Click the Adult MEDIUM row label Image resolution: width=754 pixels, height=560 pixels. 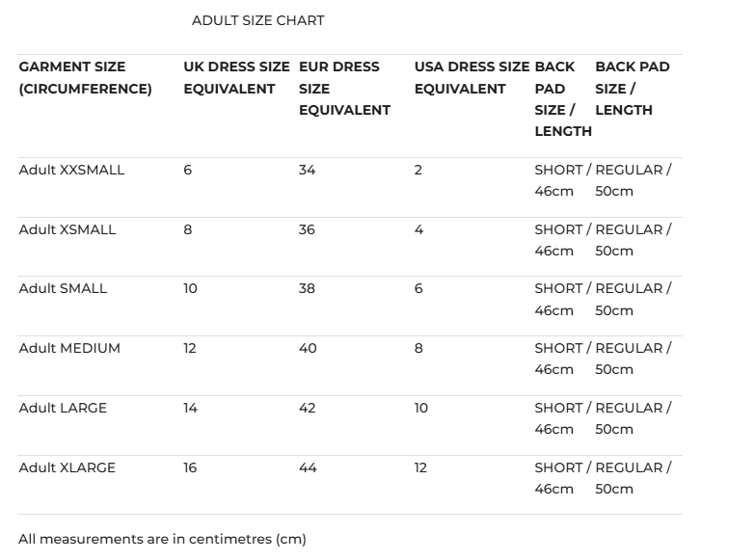pos(69,348)
